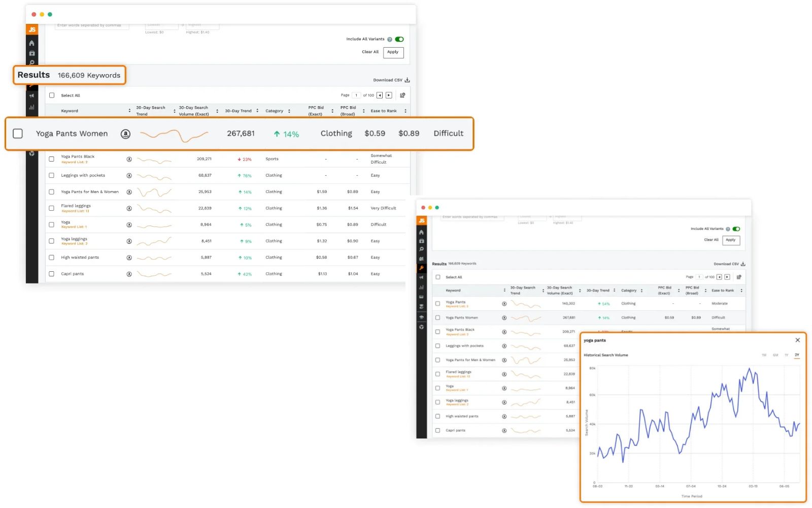Check the High waisted pants row in the larger window
This screenshot has width=812, height=508.
click(x=51, y=258)
